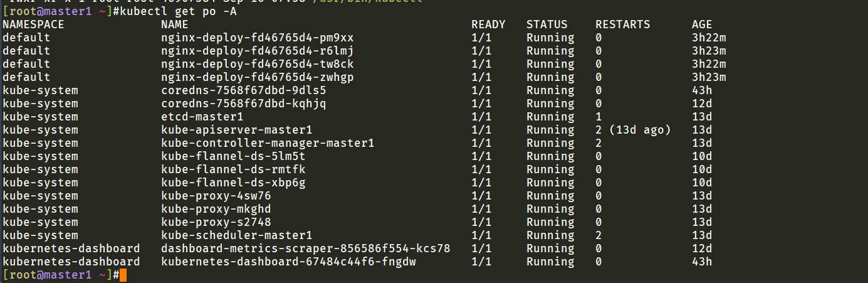The image size is (868, 283).
Task: Click pod name kube-proxy-mkghd
Action: 216,209
